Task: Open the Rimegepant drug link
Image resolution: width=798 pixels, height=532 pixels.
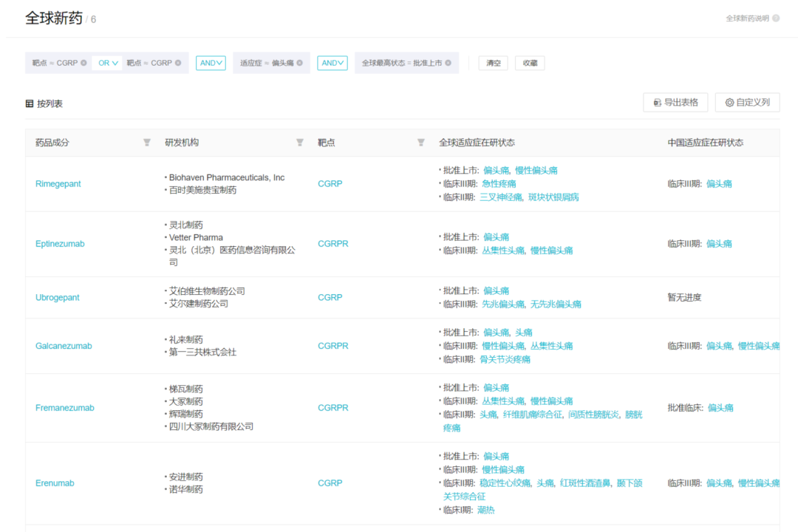Action: tap(58, 184)
